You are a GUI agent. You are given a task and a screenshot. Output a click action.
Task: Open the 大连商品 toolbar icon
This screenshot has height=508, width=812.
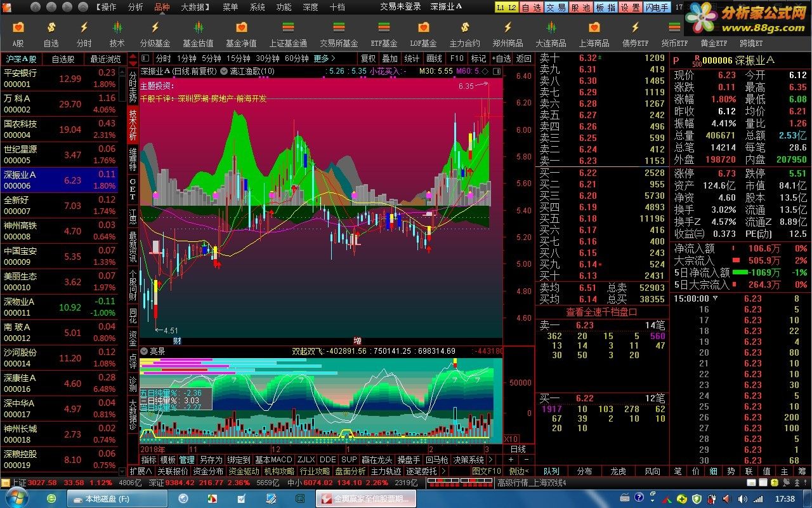tap(551, 34)
